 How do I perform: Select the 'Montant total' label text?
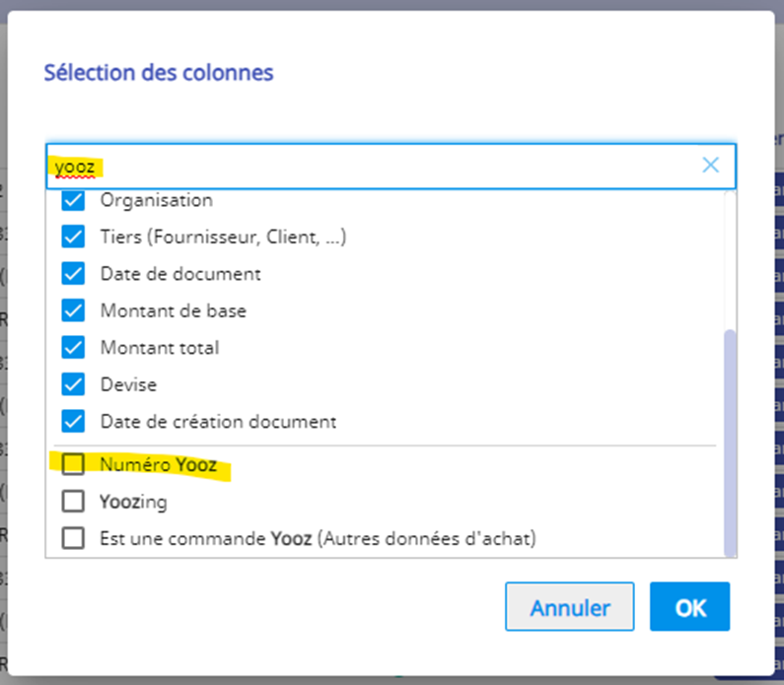tap(160, 348)
